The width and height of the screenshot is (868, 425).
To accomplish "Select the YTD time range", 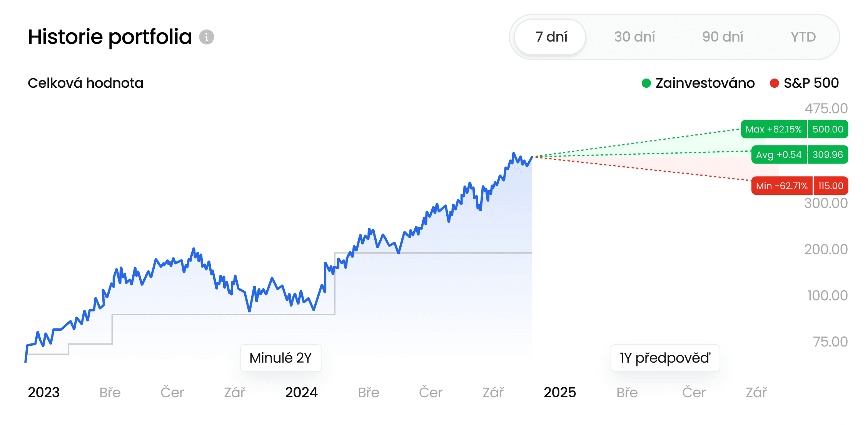I will (803, 37).
